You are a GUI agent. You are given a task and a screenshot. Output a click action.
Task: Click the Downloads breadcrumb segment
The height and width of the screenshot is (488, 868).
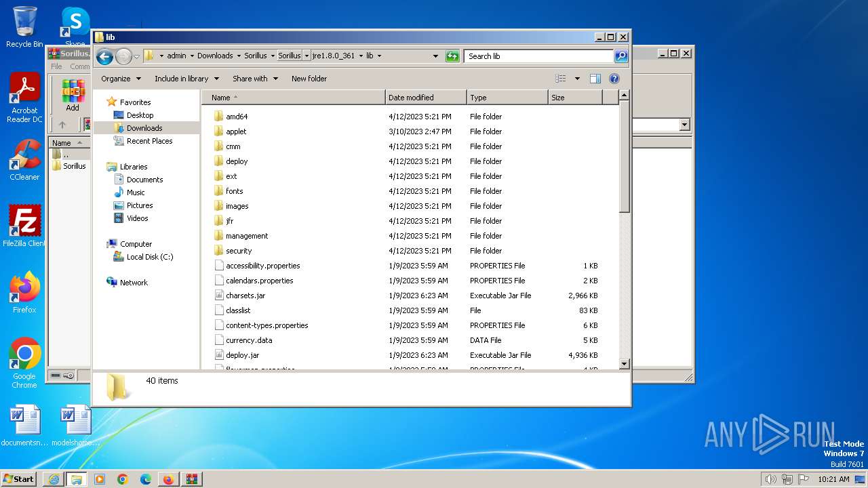tap(215, 56)
